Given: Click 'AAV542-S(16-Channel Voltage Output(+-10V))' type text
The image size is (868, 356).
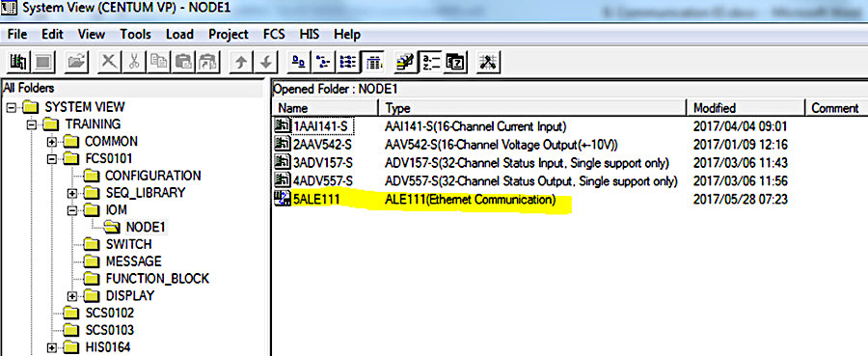Looking at the screenshot, I should (501, 145).
